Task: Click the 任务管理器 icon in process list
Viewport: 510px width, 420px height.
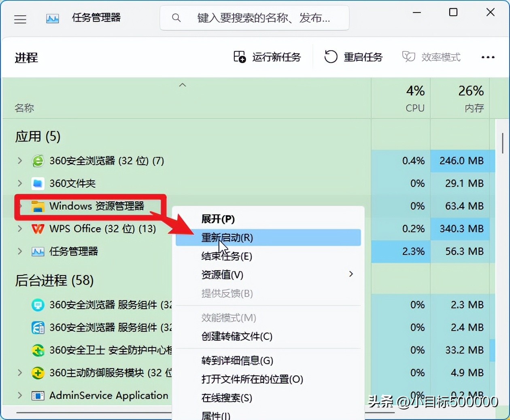Action: point(38,251)
